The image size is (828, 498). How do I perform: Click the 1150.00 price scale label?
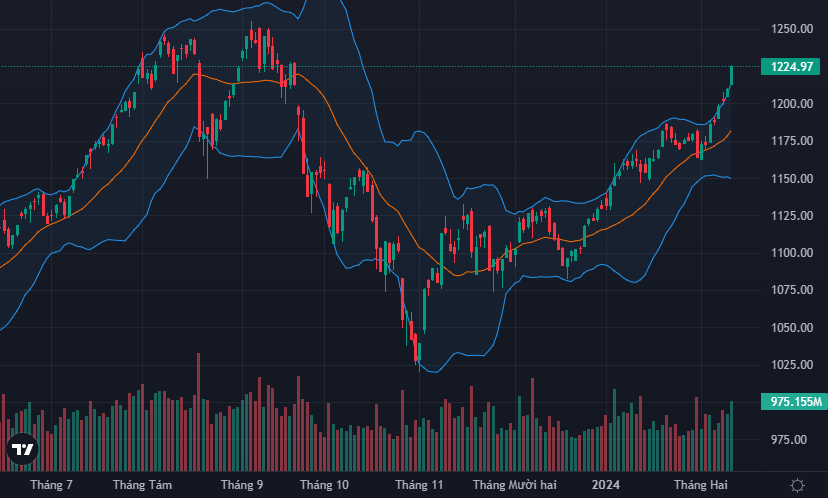789,178
